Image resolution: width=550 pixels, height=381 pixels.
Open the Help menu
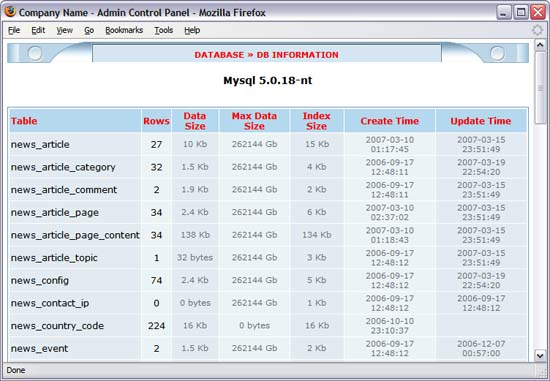click(x=192, y=31)
